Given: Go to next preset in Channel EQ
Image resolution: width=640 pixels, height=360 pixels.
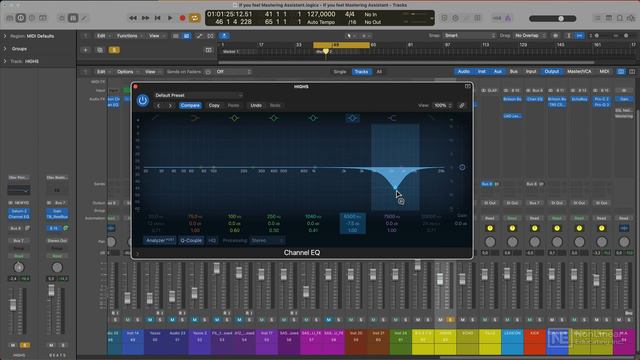Looking at the screenshot, I should (x=170, y=106).
